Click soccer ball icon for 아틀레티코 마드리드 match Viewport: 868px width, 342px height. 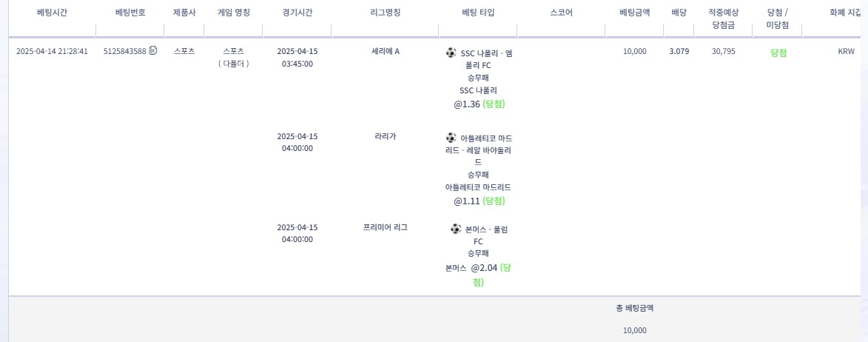click(x=451, y=138)
